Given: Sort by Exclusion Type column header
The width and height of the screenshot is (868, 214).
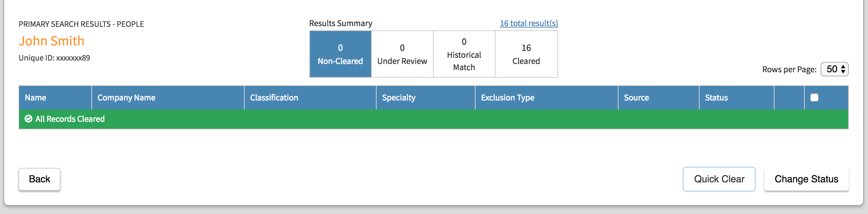Looking at the screenshot, I should point(508,98).
